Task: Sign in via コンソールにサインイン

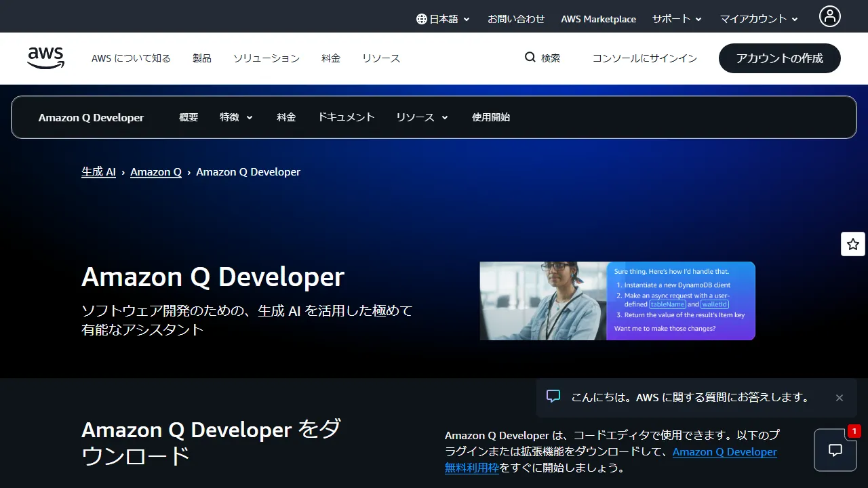Action: click(644, 58)
